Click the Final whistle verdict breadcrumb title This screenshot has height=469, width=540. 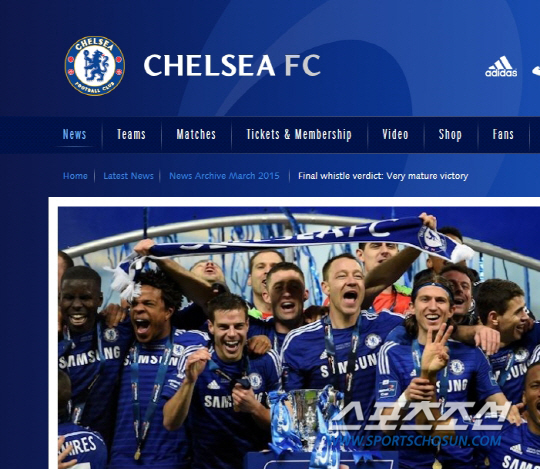click(383, 176)
